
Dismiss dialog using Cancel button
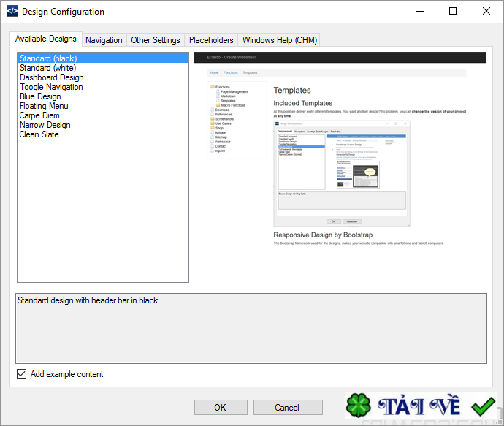pos(288,407)
